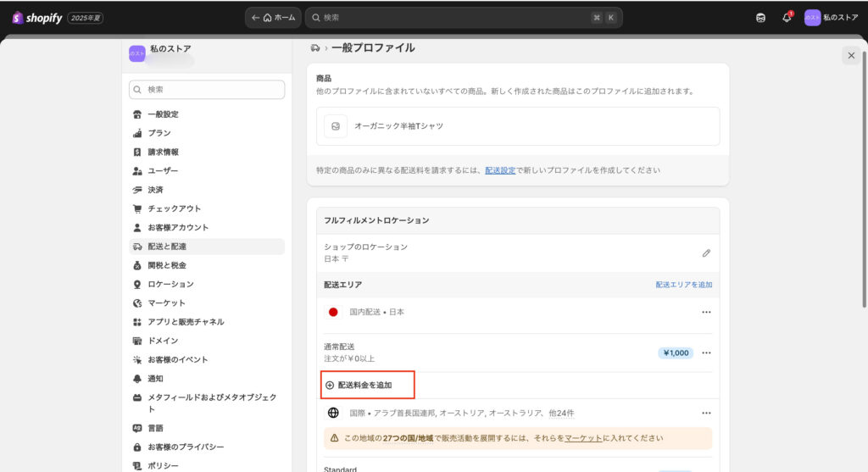
Task: Click the notification bell icon
Action: (x=787, y=17)
